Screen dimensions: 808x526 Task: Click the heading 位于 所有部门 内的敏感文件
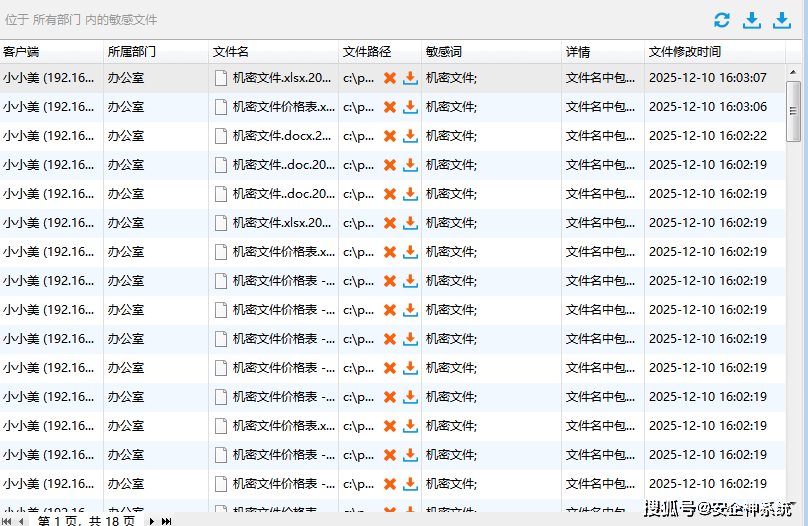pyautogui.click(x=81, y=20)
